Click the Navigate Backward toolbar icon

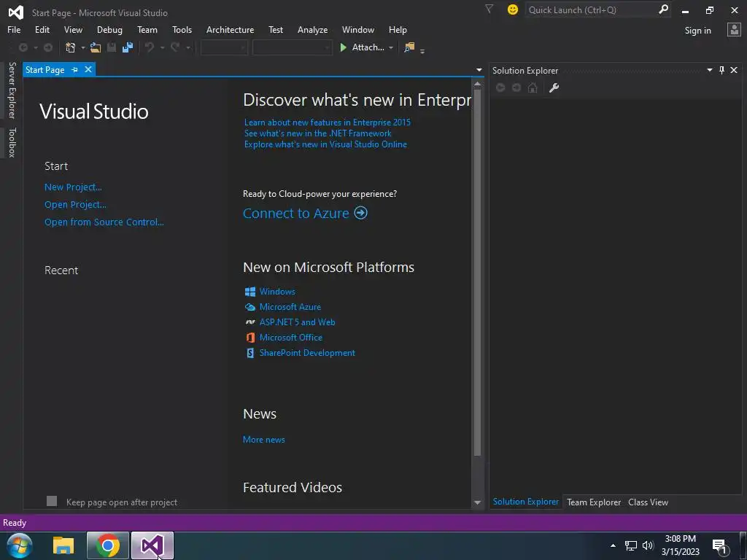[23, 47]
